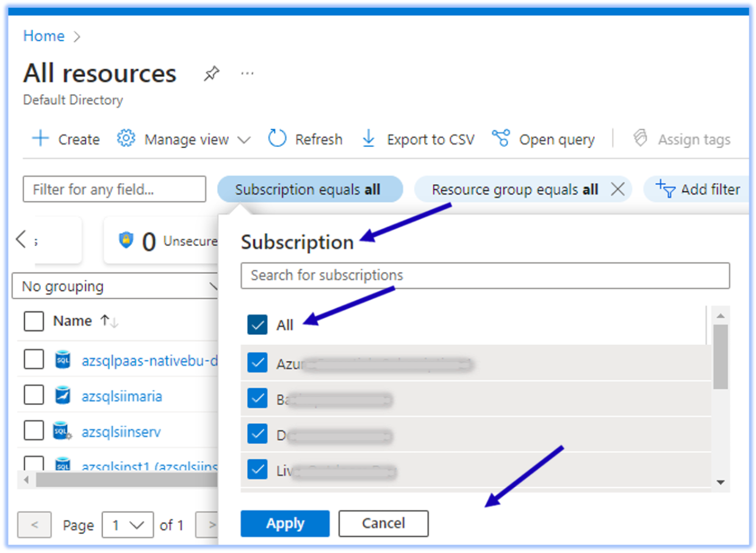Screen dimensions: 756x553
Task: Click the Export to CSV download icon
Action: [369, 138]
